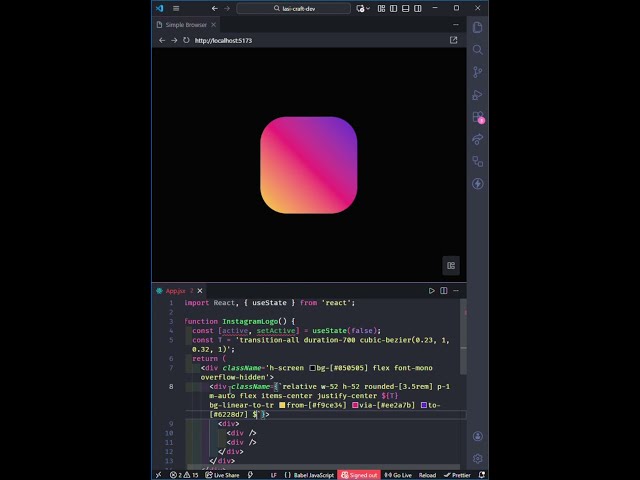Viewport: 640px width, 480px height.
Task: Go forward using title bar arrow
Action: pyautogui.click(x=227, y=8)
